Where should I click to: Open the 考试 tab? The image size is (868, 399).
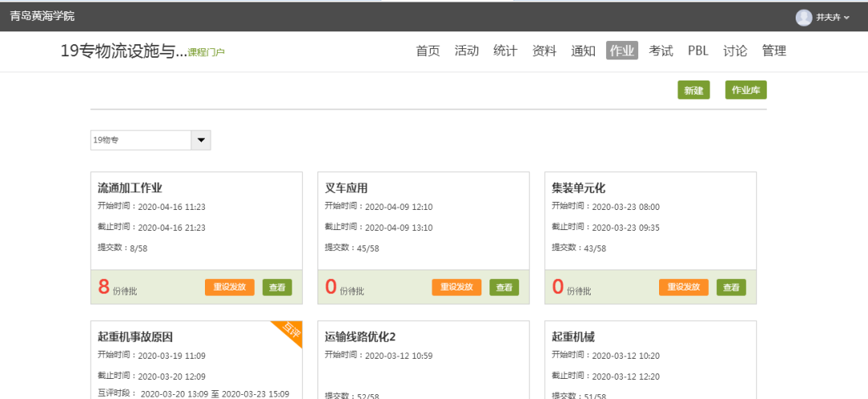point(661,51)
